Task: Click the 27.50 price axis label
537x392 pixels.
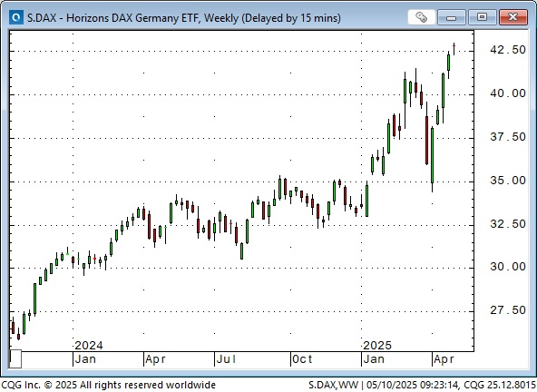Action: click(508, 310)
